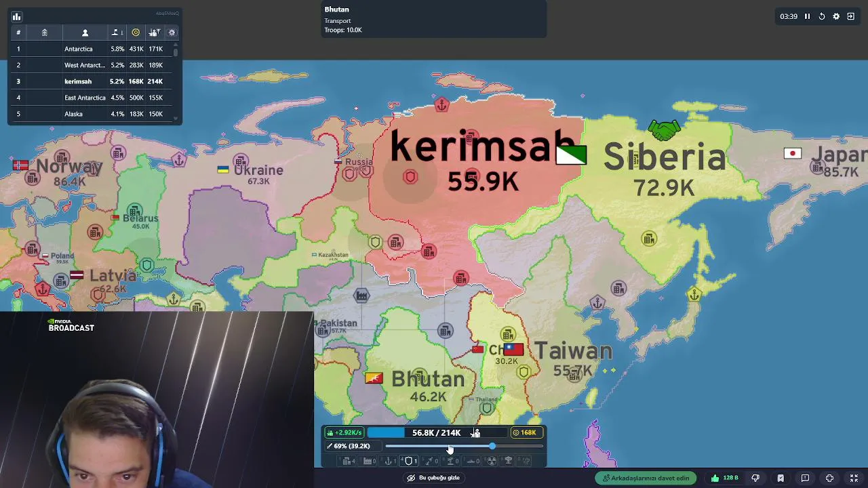Click the Latvia flag on the map
Viewport: 868px width, 488px height.
point(77,275)
